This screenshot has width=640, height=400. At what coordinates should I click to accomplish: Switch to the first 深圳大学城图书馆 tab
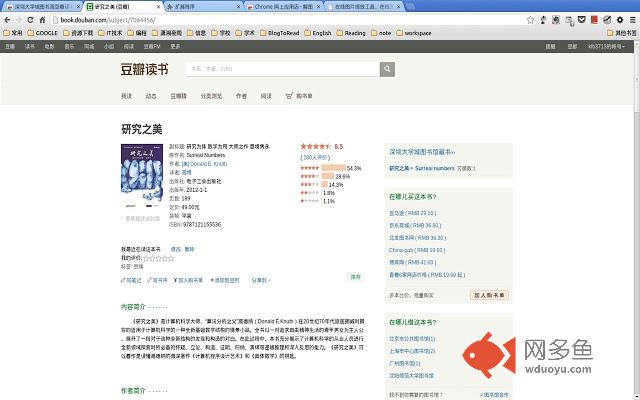[x=42, y=7]
